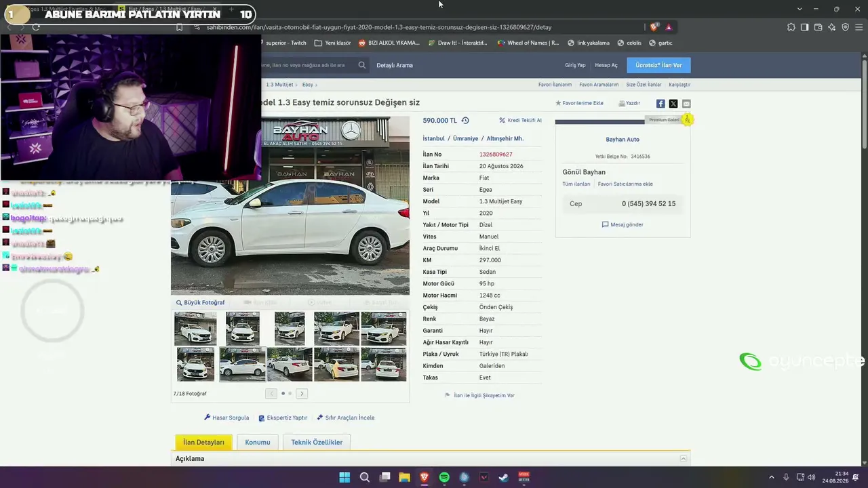Open Task View from the taskbar
868x488 pixels.
384,477
